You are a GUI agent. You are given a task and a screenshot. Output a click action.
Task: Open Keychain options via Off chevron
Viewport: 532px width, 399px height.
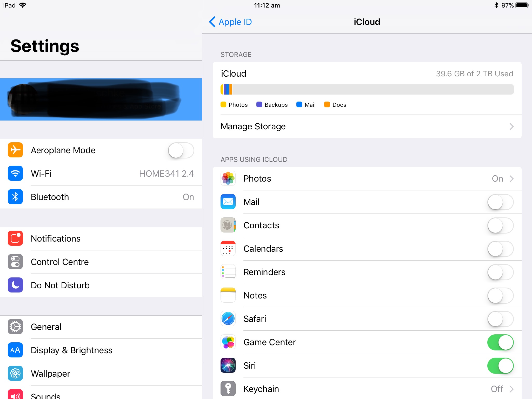tap(511, 389)
